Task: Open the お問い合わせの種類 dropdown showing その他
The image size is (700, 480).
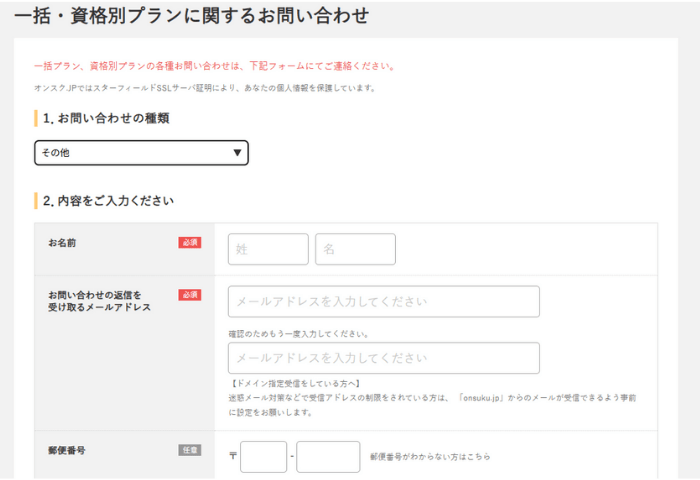Action: click(x=141, y=153)
